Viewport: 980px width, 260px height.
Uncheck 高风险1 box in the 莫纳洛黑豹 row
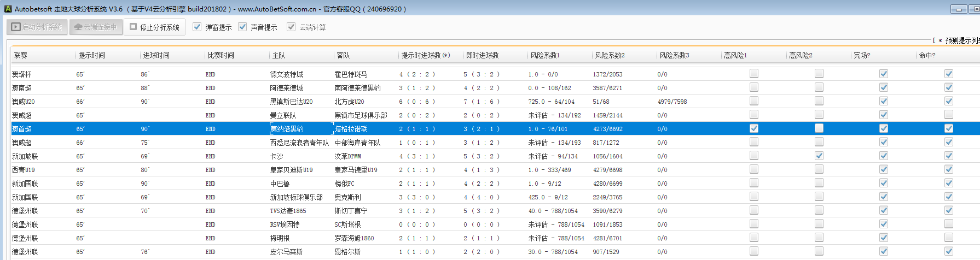tap(754, 128)
